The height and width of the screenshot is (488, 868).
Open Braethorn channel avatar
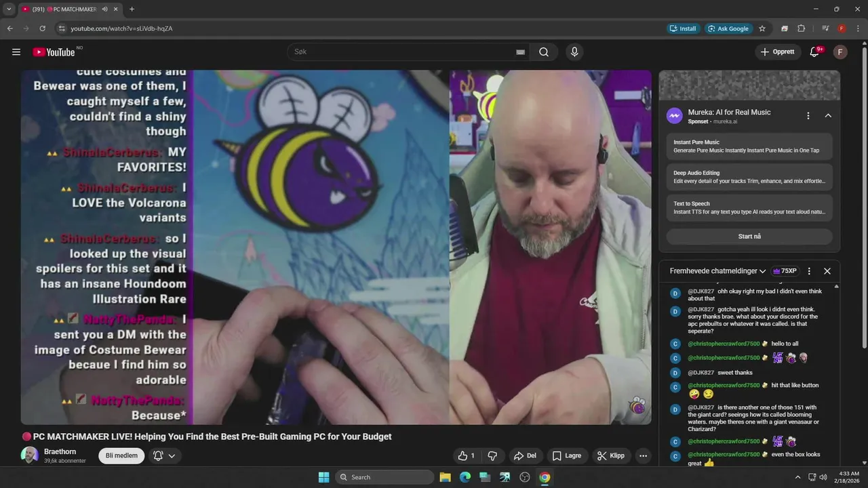coord(30,455)
